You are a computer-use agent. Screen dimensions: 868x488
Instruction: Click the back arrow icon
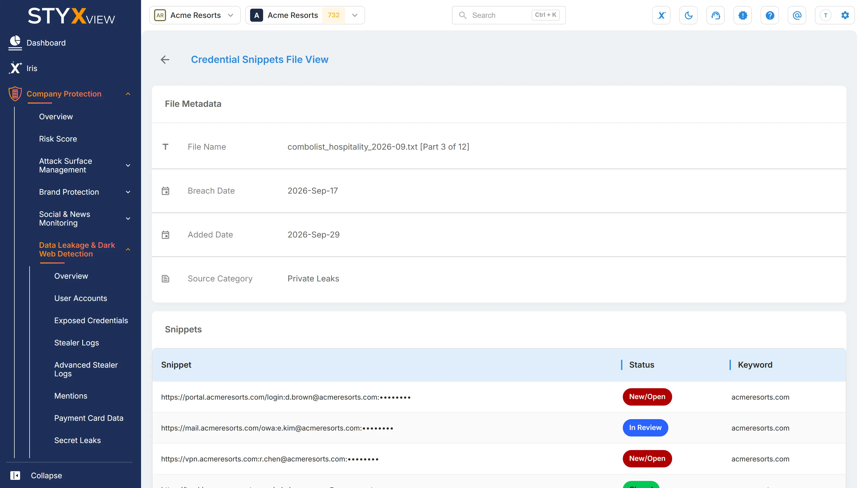point(165,60)
